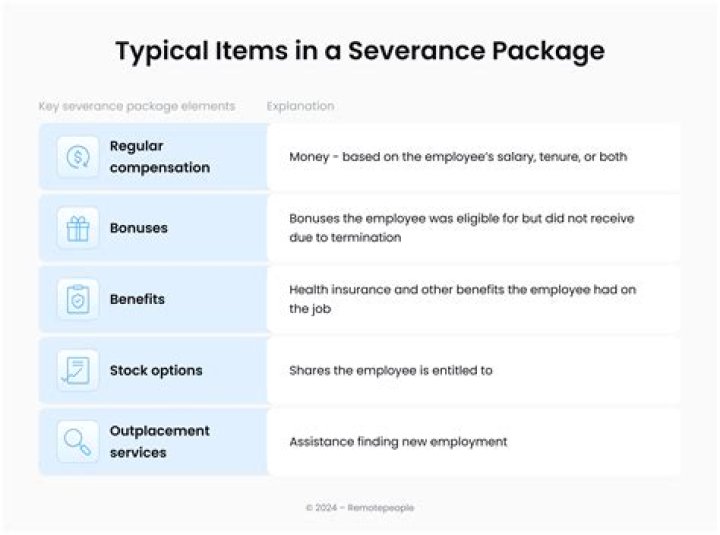Select the Benefits row label
This screenshot has height=535, width=720.
coord(137,299)
